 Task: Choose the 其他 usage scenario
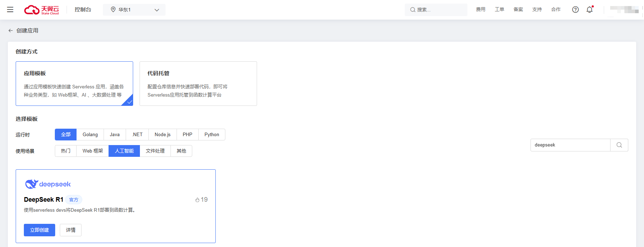[x=182, y=151]
